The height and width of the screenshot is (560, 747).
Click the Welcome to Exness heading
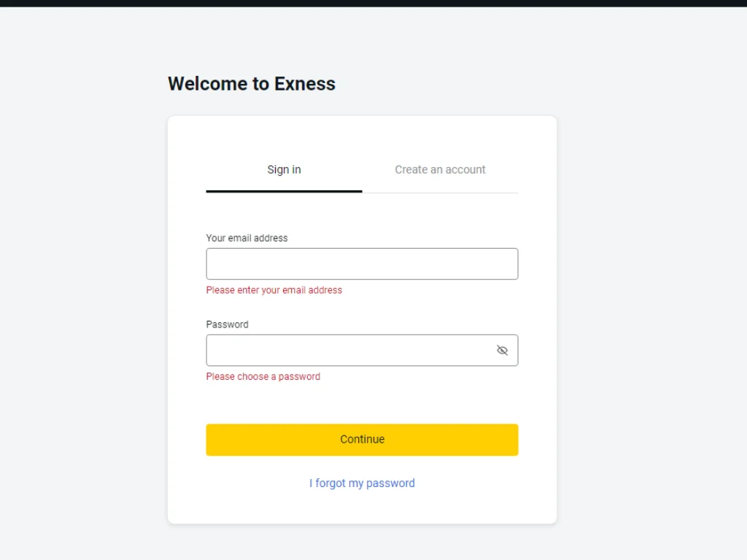(251, 83)
